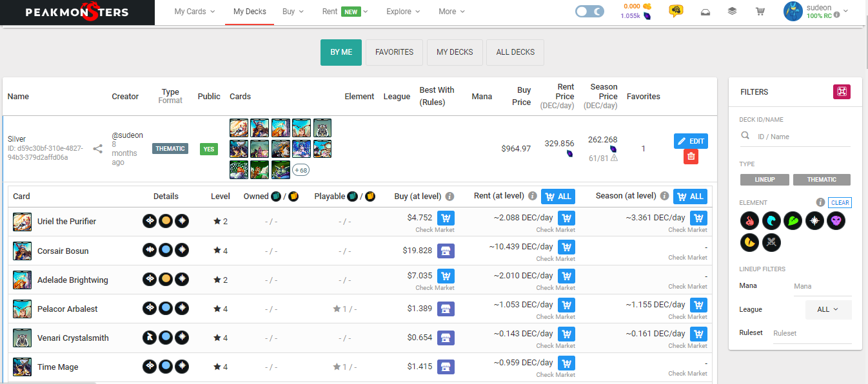This screenshot has height=384, width=868.
Task: Click the season price warning icon
Action: click(x=614, y=158)
